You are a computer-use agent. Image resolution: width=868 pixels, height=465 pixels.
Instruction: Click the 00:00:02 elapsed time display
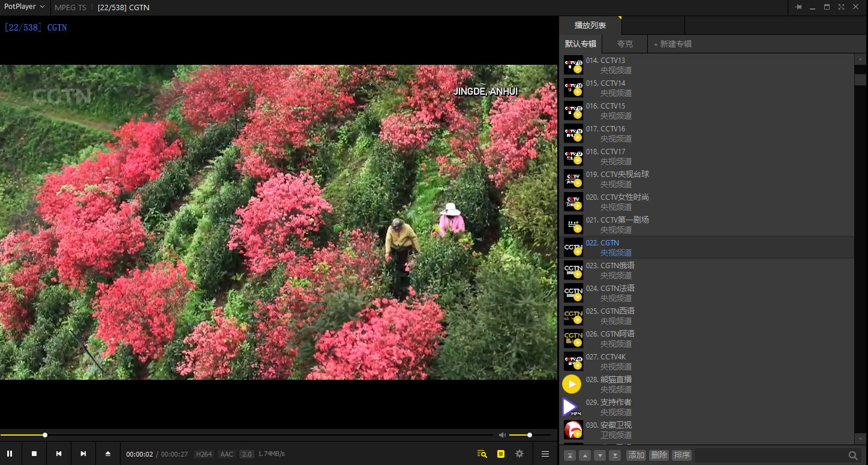140,454
